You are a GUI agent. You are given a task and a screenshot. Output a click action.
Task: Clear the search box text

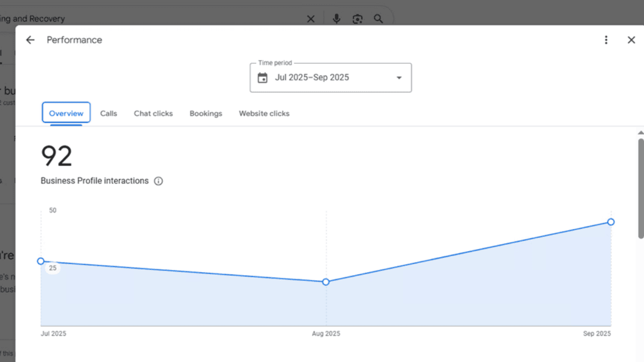pyautogui.click(x=311, y=19)
